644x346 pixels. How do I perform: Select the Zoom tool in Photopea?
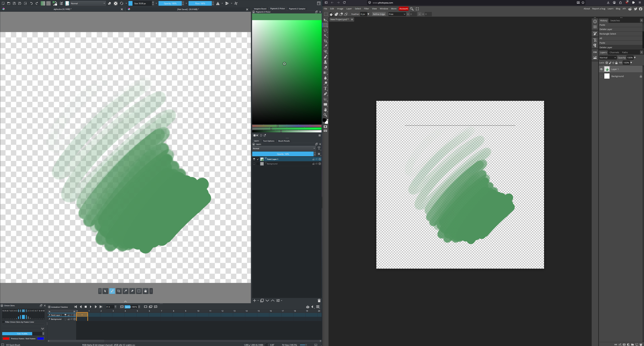click(x=325, y=115)
